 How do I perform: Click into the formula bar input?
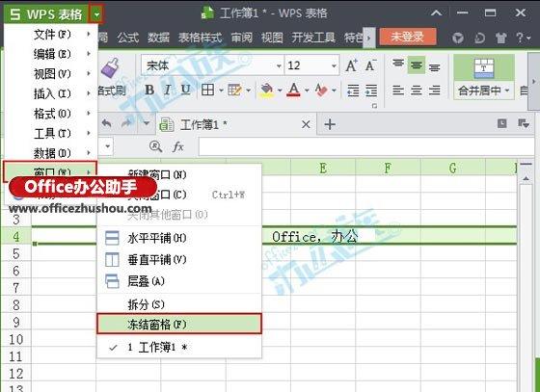tap(366, 146)
